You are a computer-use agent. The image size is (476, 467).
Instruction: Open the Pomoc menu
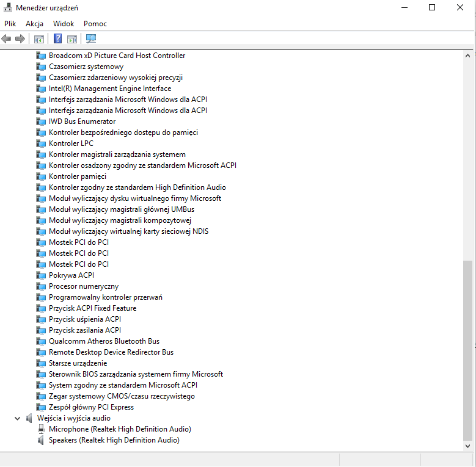tap(95, 24)
